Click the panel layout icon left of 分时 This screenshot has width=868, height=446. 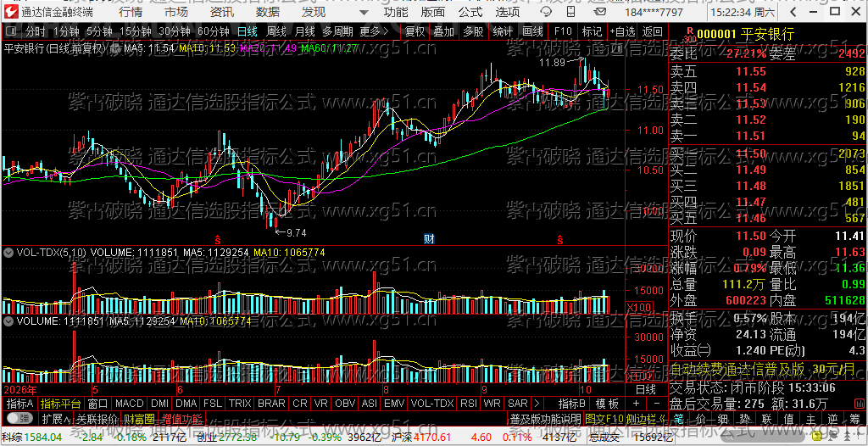coord(12,31)
